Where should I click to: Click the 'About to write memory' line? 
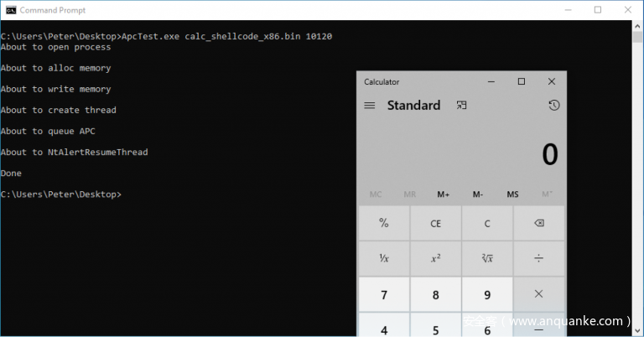click(x=56, y=89)
